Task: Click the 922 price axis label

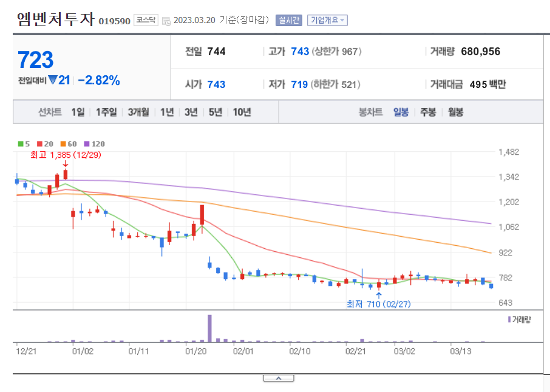Action: pos(506,253)
